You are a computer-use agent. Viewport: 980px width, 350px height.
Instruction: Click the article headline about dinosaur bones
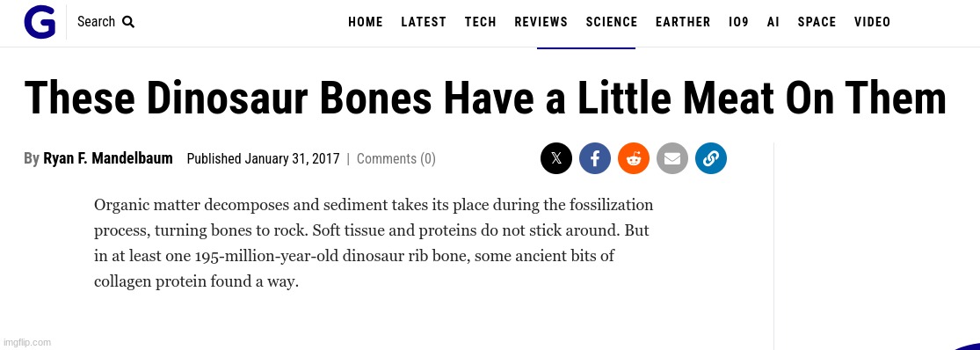pyautogui.click(x=486, y=98)
